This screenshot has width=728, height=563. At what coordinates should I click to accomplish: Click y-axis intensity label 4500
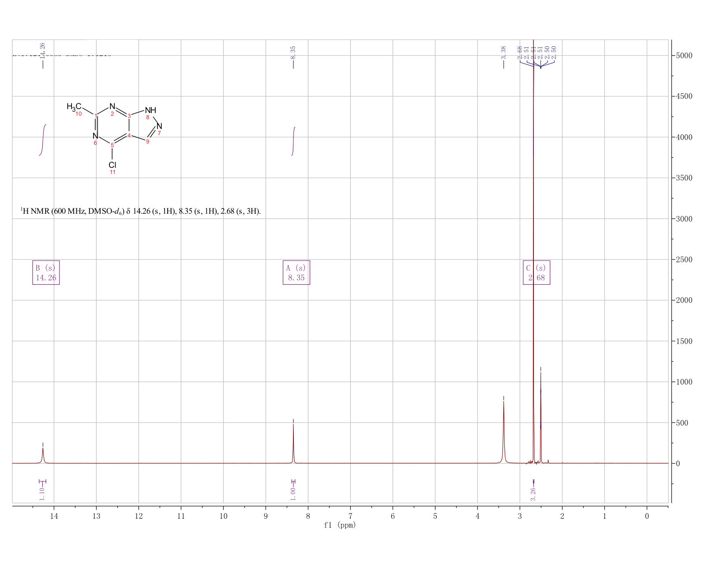point(684,96)
